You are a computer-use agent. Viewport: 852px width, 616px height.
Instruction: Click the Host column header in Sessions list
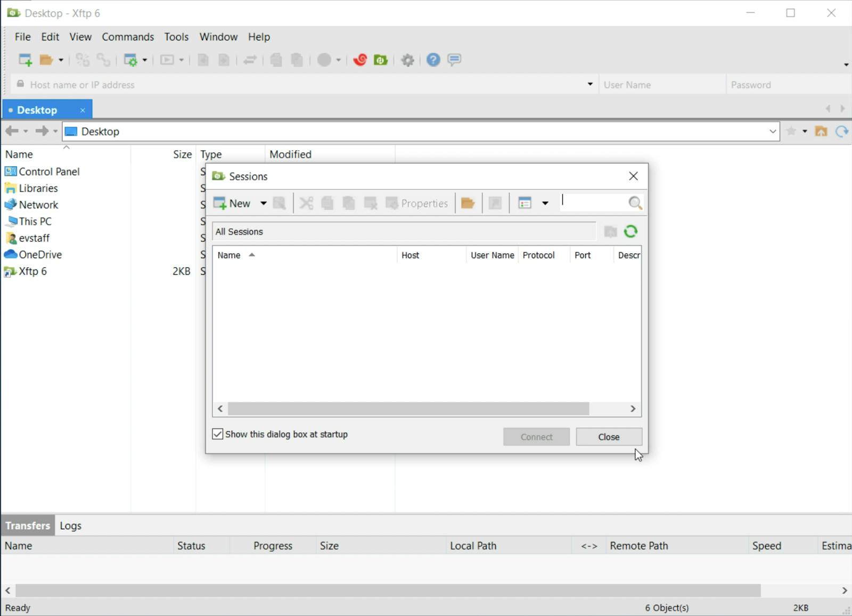pos(431,255)
